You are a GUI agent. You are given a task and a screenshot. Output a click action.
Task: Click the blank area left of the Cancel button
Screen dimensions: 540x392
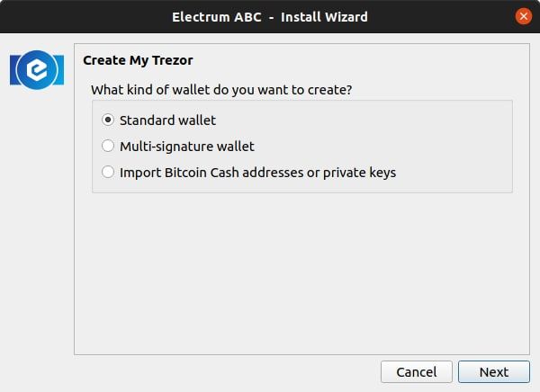click(x=225, y=371)
